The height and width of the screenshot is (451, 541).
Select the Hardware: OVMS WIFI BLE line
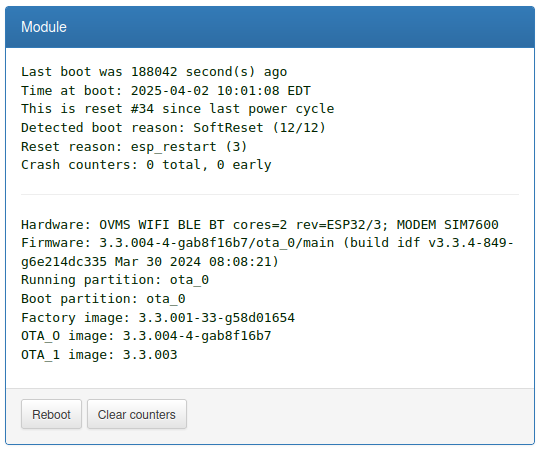pos(260,225)
